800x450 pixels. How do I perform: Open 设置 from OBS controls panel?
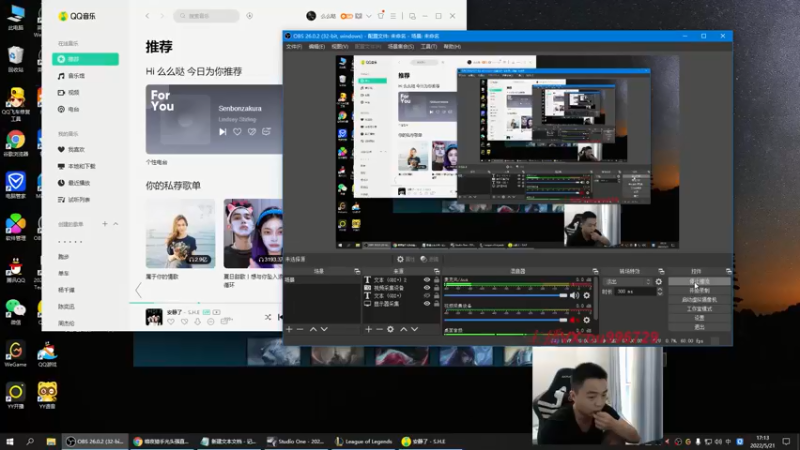tap(699, 318)
